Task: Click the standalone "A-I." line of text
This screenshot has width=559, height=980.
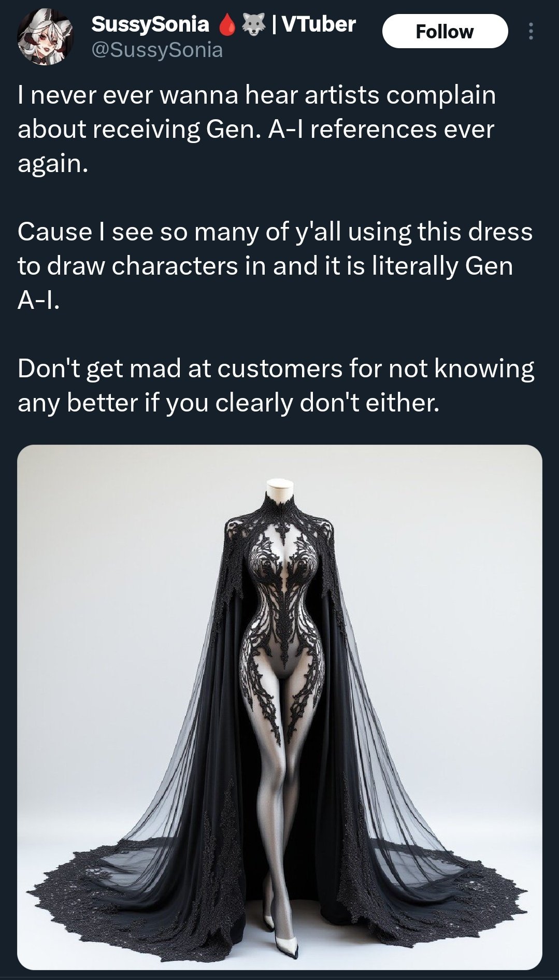Action: pyautogui.click(x=39, y=300)
